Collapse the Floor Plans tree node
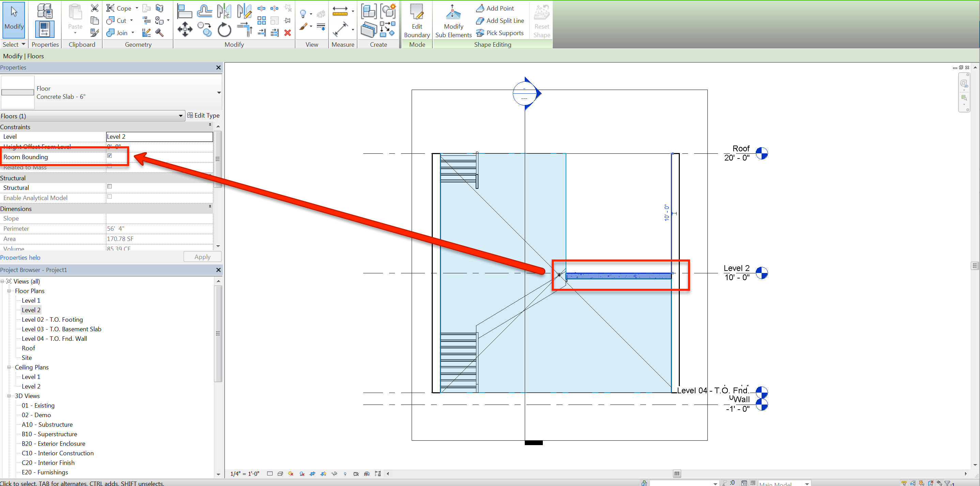 click(9, 291)
